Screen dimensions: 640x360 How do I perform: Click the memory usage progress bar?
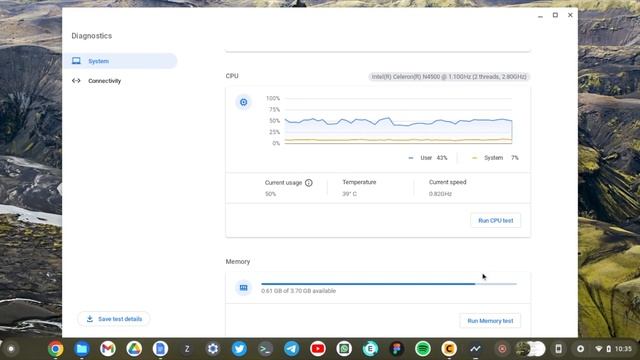[x=389, y=284]
